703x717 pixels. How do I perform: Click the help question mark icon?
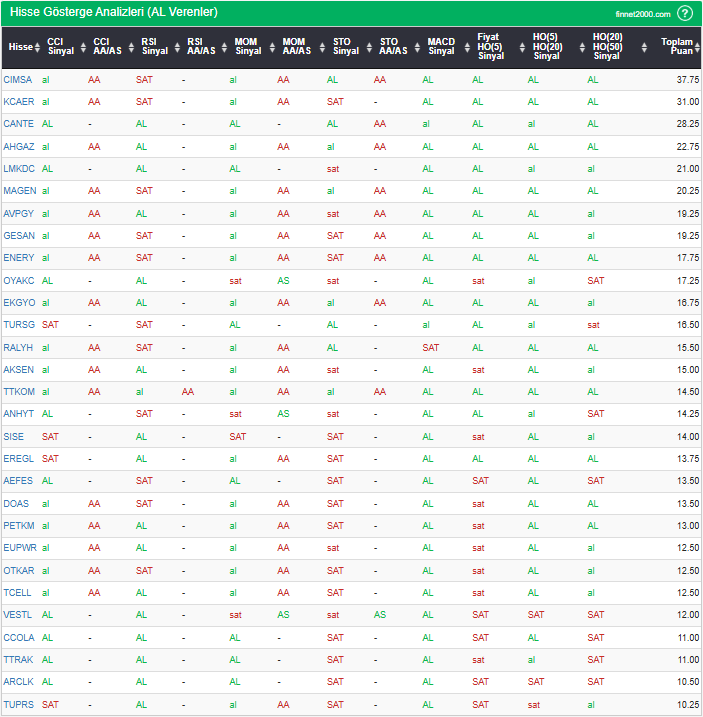684,13
